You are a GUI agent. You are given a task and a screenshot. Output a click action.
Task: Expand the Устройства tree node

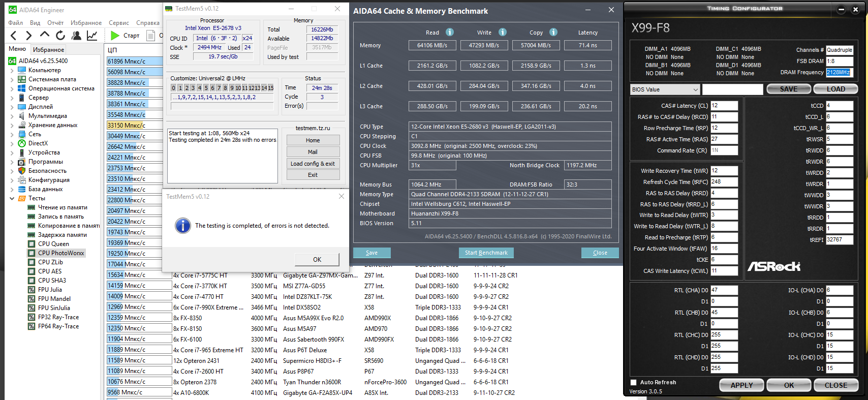click(x=12, y=152)
